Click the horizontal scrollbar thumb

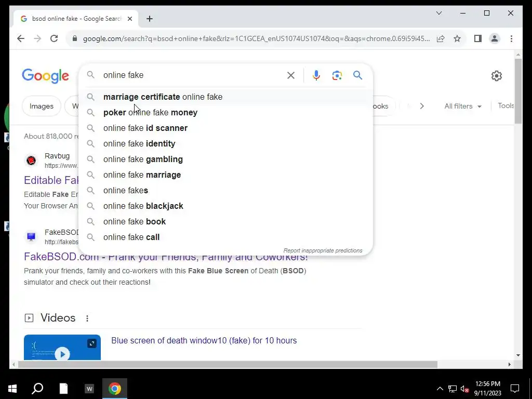pos(228,365)
